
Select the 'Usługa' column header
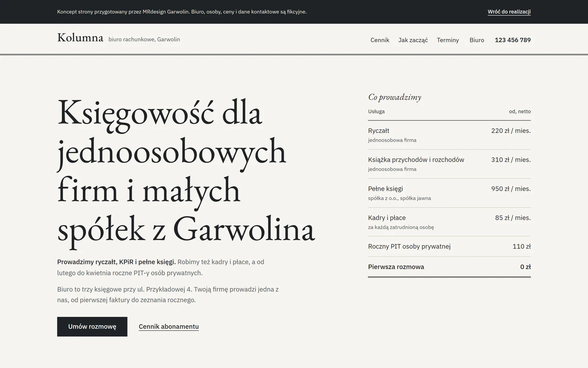(376, 112)
